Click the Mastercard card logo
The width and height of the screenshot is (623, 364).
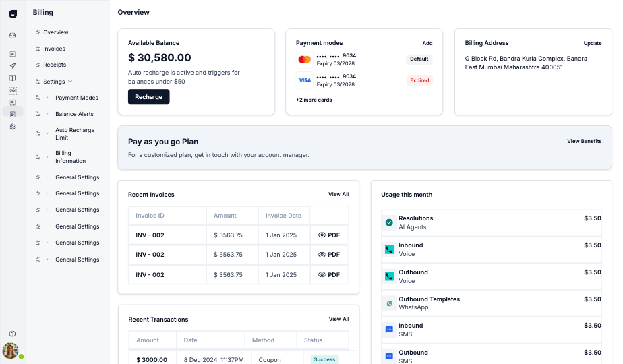304,59
